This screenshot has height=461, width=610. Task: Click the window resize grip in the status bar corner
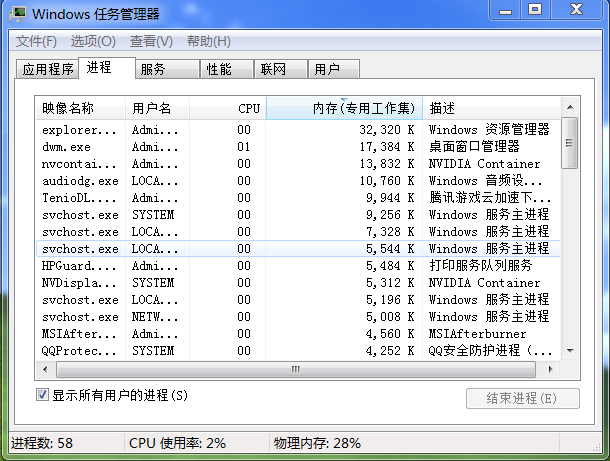[x=596, y=447]
